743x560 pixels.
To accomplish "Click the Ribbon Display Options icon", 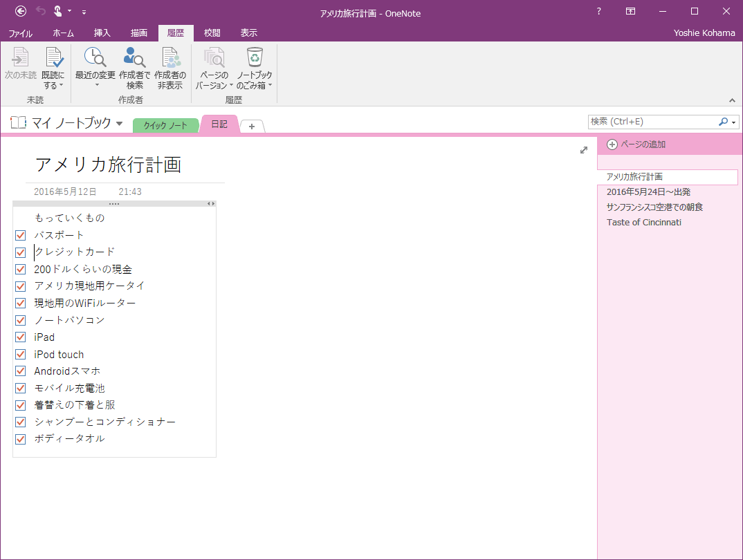I will coord(630,11).
